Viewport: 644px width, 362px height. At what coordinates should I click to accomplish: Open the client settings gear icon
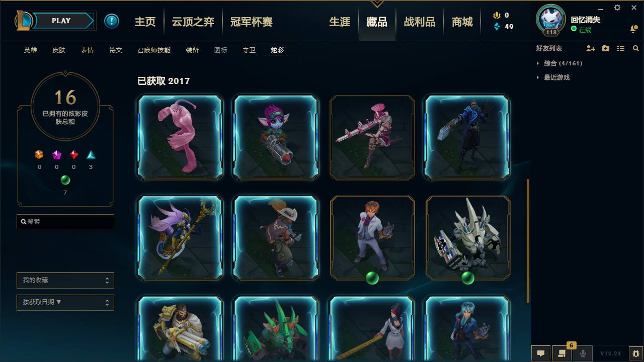(617, 8)
